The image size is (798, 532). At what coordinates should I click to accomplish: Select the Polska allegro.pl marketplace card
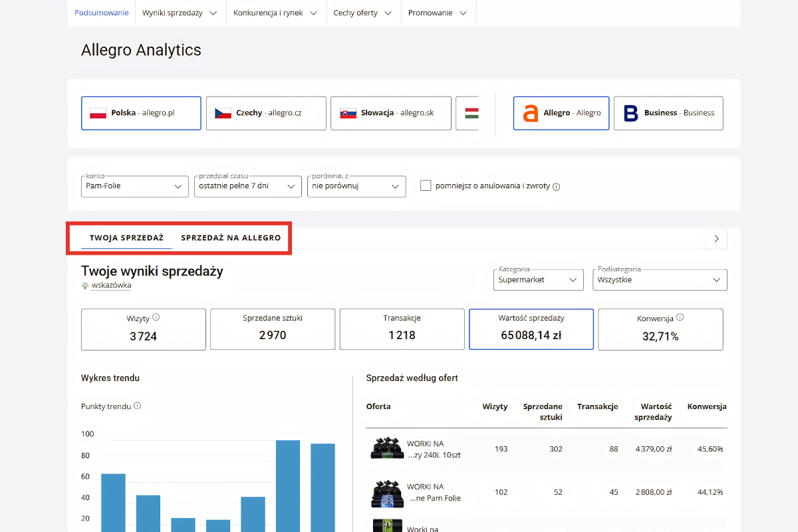pos(141,113)
